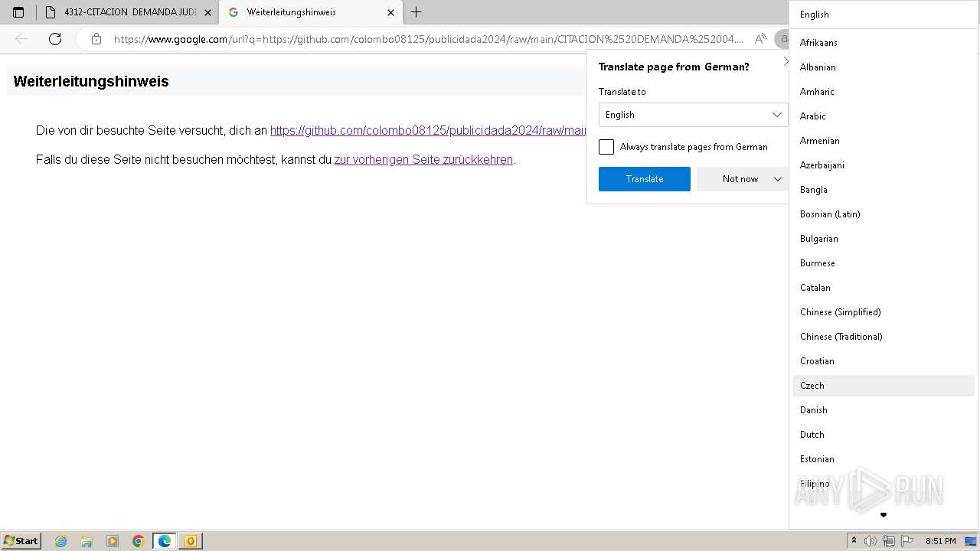
Task: Pick the highlighted Czech option
Action: (x=883, y=386)
